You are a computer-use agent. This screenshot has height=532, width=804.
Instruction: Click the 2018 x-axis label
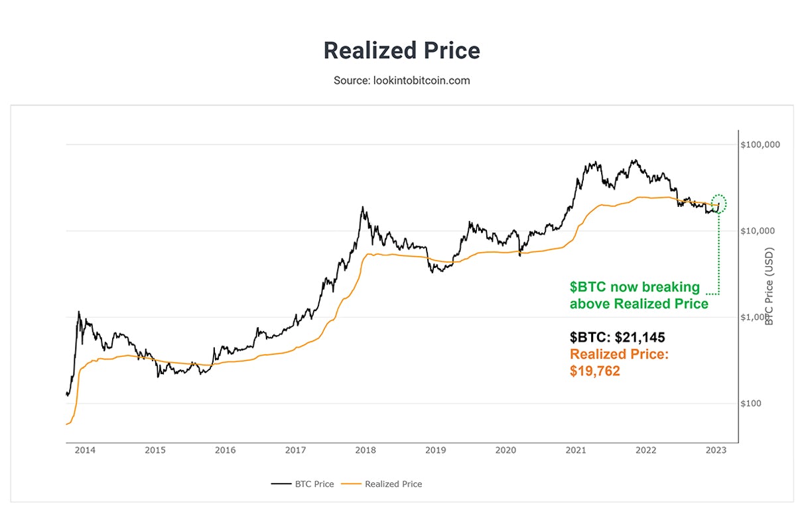tap(366, 450)
